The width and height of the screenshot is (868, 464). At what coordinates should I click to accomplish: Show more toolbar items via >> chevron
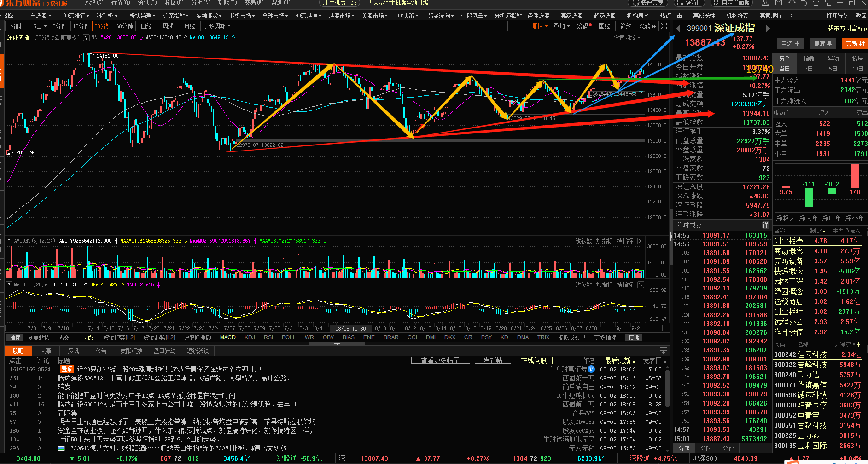[x=790, y=16]
